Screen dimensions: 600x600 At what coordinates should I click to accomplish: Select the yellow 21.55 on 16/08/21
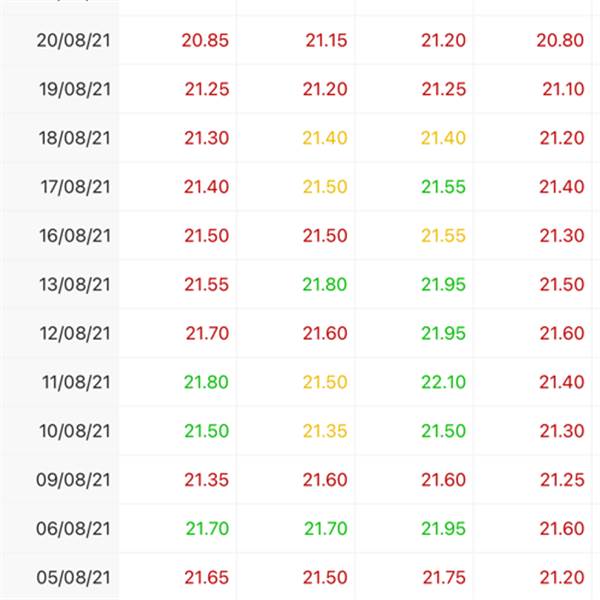click(443, 236)
